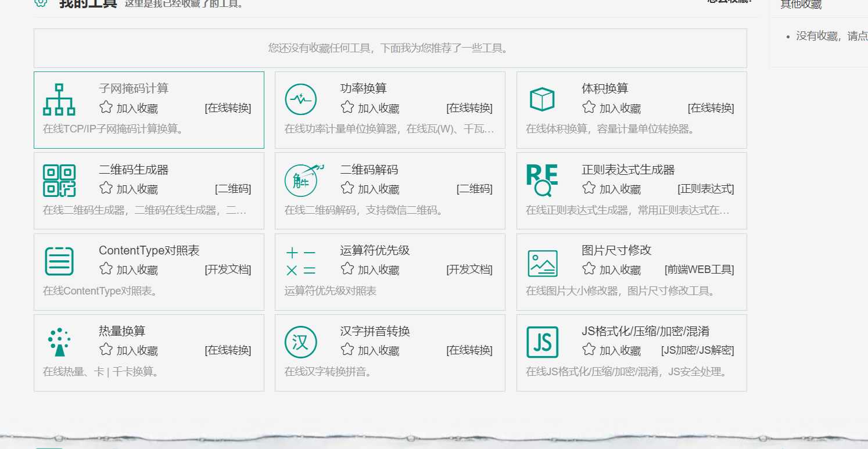Image resolution: width=868 pixels, height=449 pixels.
Task: Open the 二维码生成器 title link
Action: (x=134, y=170)
